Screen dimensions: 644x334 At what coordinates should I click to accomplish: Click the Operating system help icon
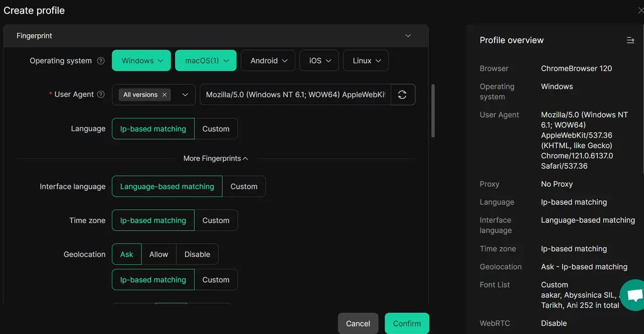pos(101,61)
